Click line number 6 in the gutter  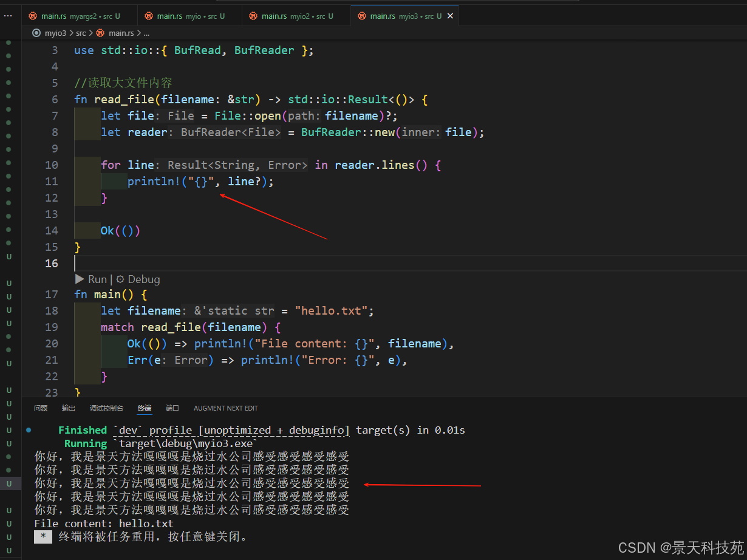pos(55,100)
